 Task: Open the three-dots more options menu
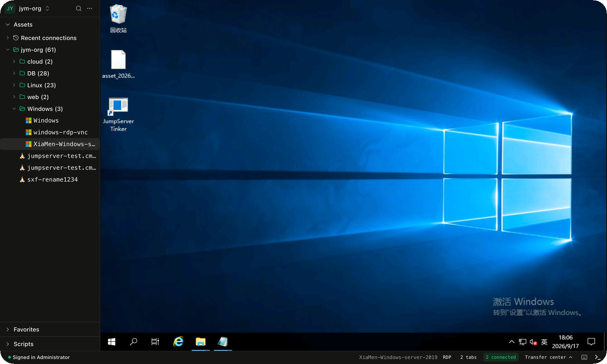pyautogui.click(x=90, y=8)
